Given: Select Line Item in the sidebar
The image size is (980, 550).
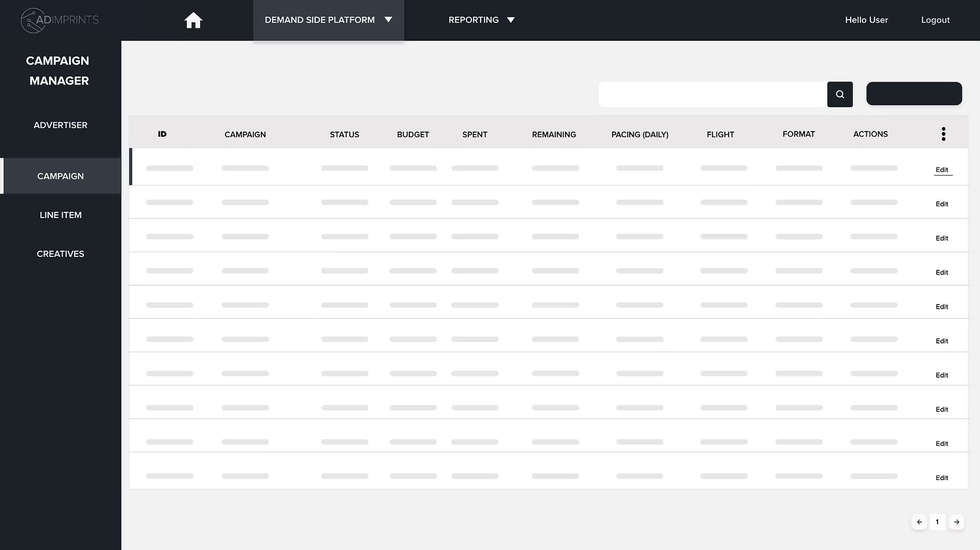Looking at the screenshot, I should [x=61, y=215].
